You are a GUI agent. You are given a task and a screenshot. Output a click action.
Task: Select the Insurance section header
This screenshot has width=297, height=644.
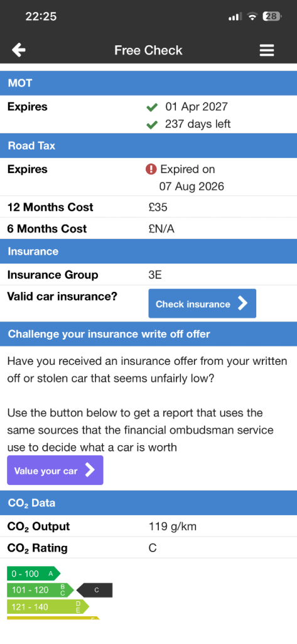click(148, 252)
